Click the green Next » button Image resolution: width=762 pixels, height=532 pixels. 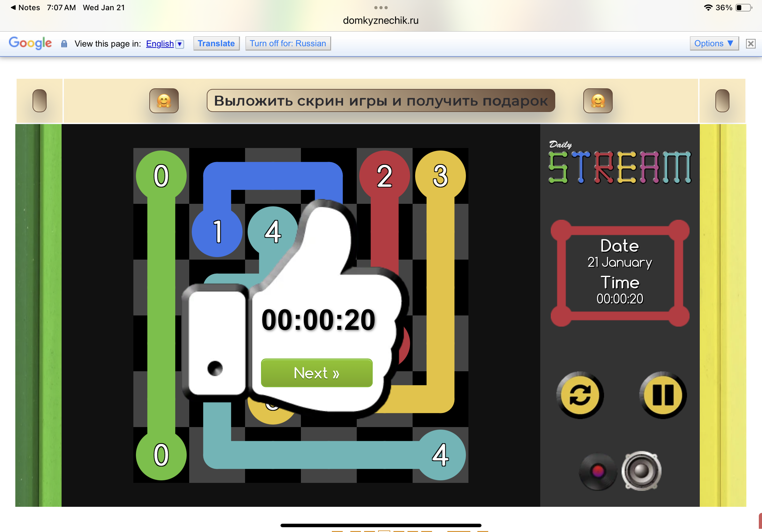click(x=317, y=373)
